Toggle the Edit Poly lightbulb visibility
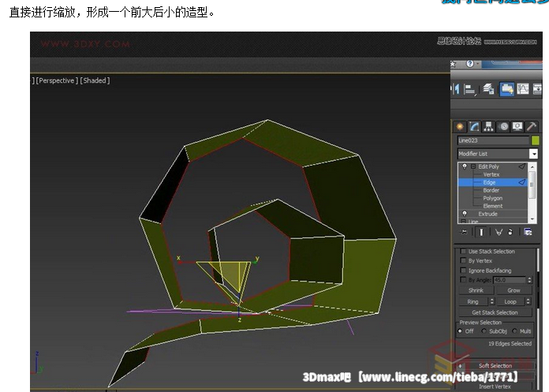 coord(465,166)
